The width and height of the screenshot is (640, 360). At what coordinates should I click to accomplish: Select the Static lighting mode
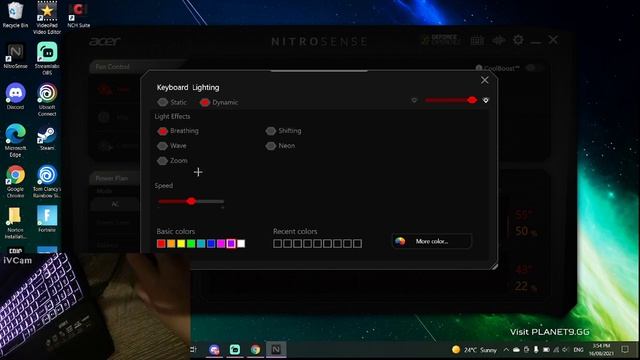coord(172,102)
